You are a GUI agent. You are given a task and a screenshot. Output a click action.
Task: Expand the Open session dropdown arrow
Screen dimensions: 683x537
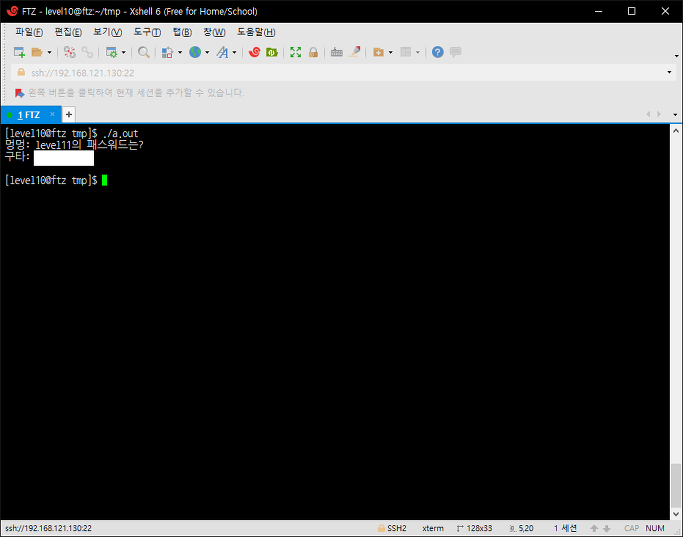[x=49, y=53]
